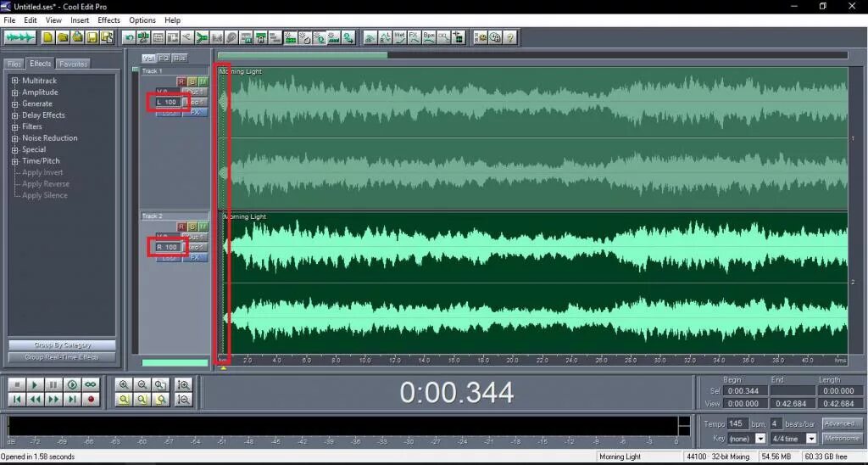Viewport: 868px width, 465px height.
Task: Click the Tempo 145 bpm field
Action: (737, 423)
